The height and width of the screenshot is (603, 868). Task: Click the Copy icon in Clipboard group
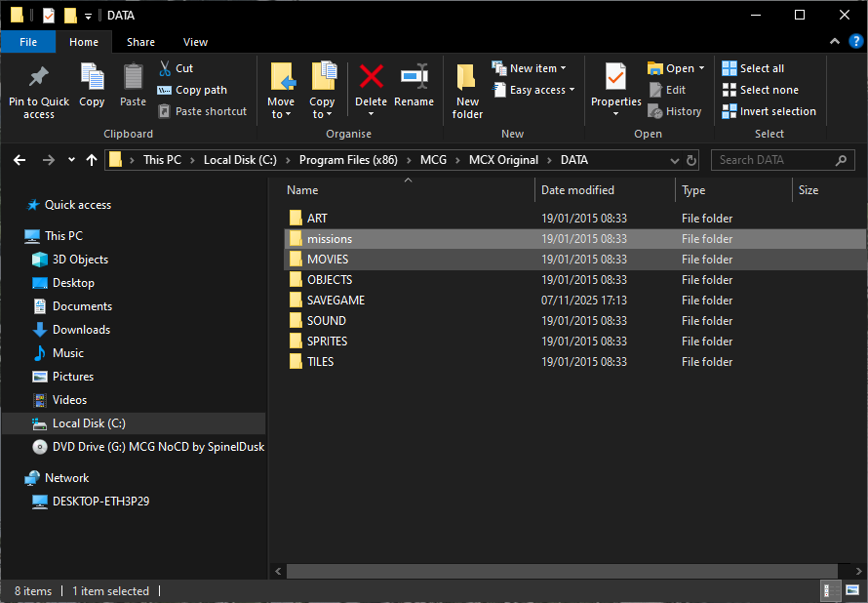click(x=92, y=77)
